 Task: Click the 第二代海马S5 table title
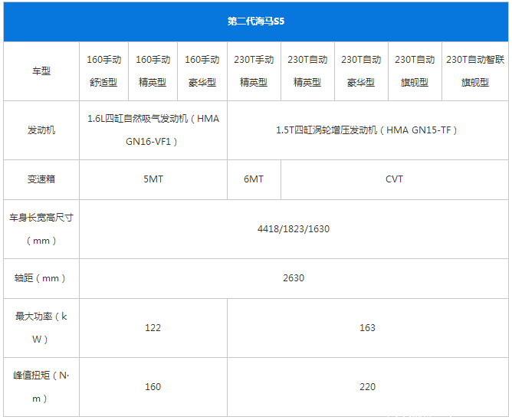[256, 21]
